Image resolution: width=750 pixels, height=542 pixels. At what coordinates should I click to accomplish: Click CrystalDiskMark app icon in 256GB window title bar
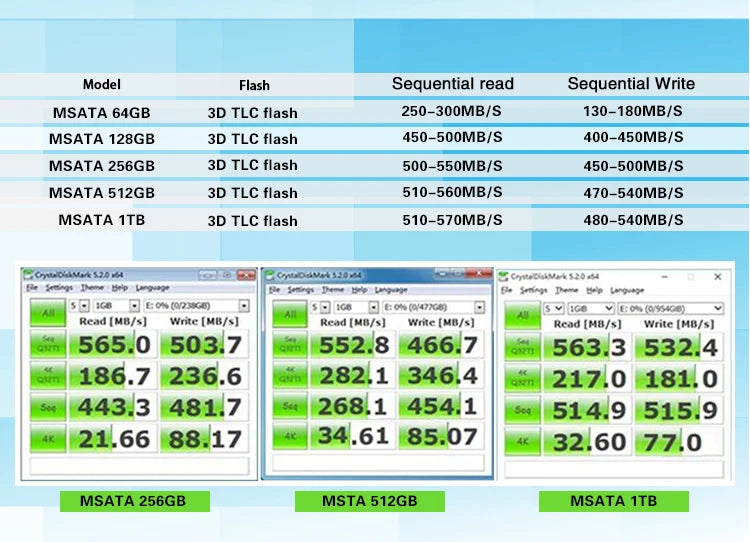[x=28, y=274]
